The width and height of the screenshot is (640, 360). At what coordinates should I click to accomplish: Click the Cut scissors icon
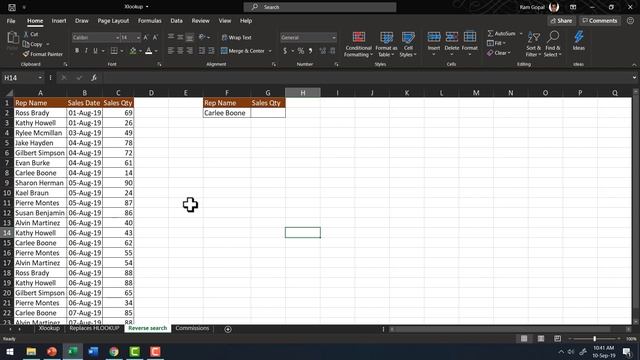coord(26,34)
